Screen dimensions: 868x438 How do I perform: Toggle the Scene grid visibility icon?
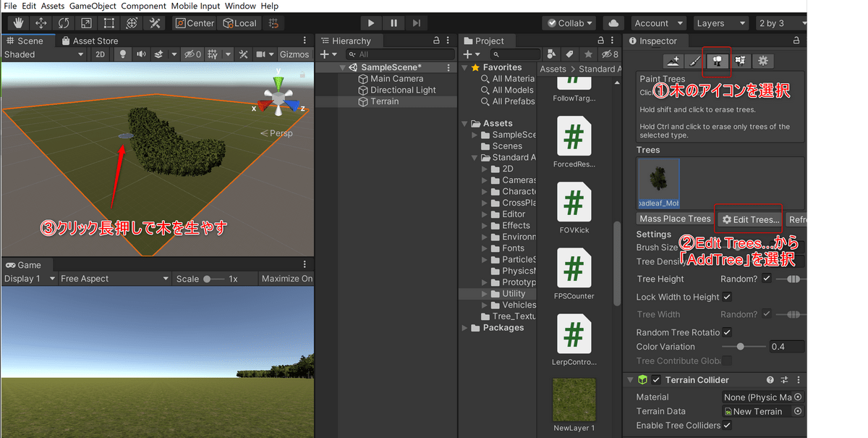(213, 54)
